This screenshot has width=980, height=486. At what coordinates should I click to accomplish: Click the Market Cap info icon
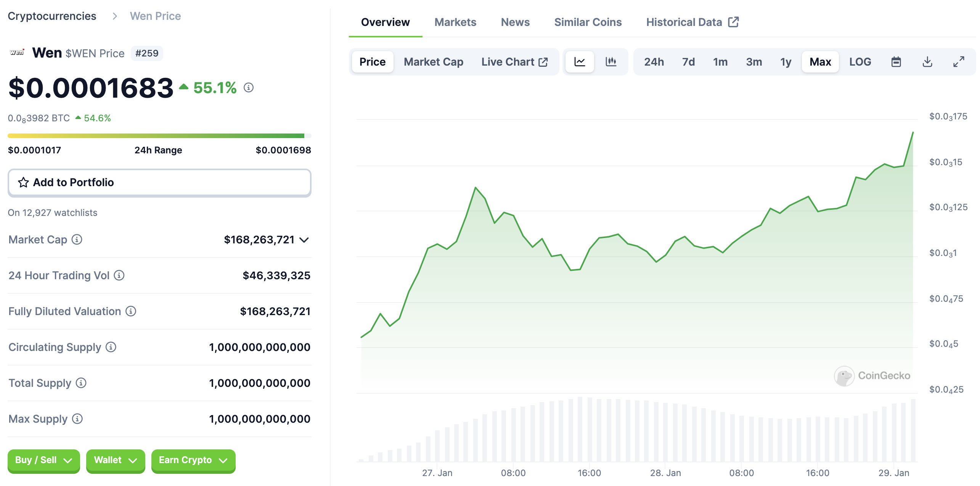(x=77, y=240)
